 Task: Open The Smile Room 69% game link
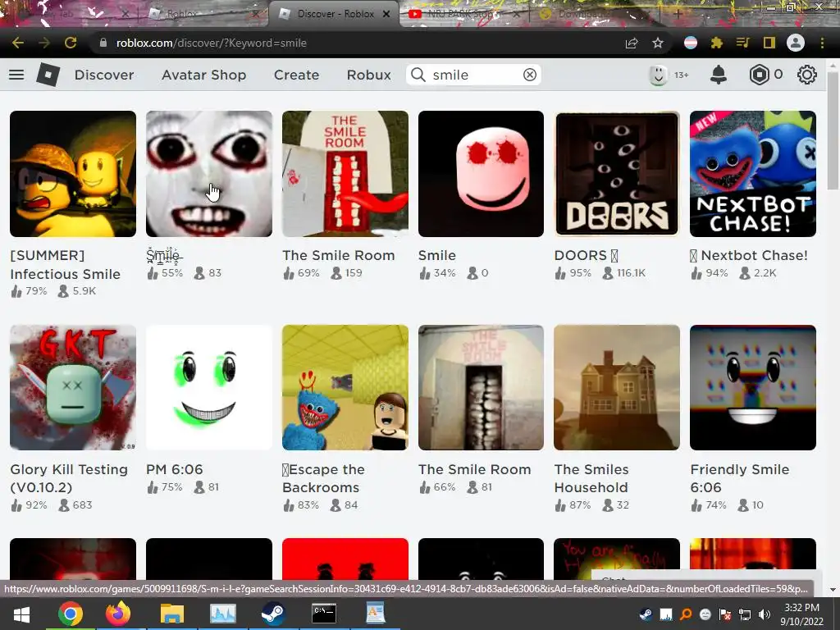point(339,256)
